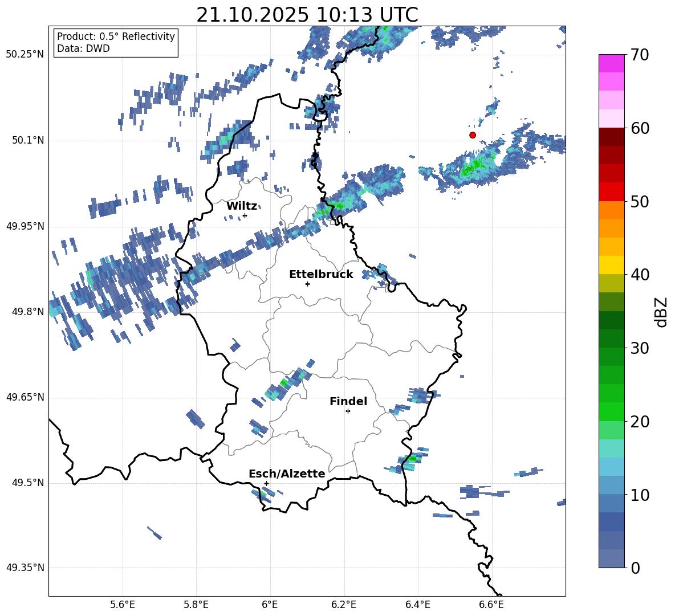The width and height of the screenshot is (675, 616).
Task: Click the 6°E longitude label
Action: (270, 605)
